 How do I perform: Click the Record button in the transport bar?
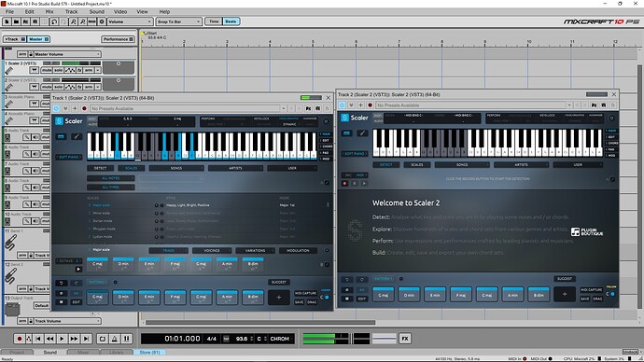(19, 339)
